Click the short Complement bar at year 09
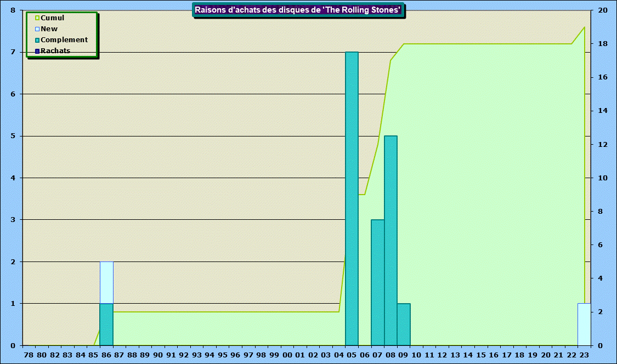Viewport: 617px width, 364px height. [x=404, y=324]
